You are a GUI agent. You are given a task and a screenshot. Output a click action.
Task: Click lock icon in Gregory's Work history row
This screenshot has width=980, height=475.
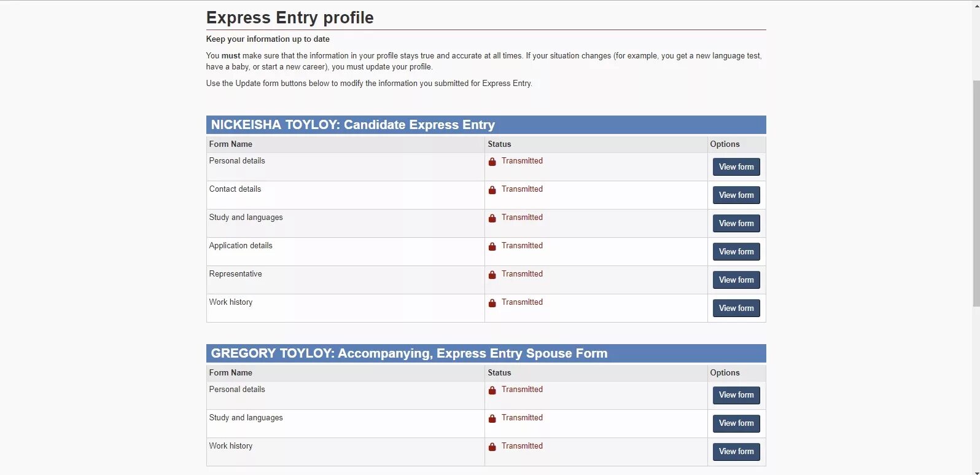click(x=492, y=447)
